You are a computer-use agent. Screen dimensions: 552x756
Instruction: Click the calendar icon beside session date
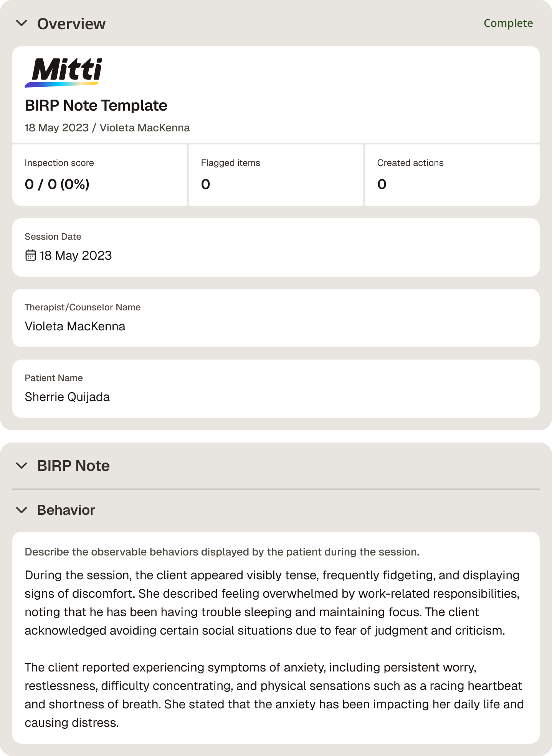pyautogui.click(x=30, y=255)
